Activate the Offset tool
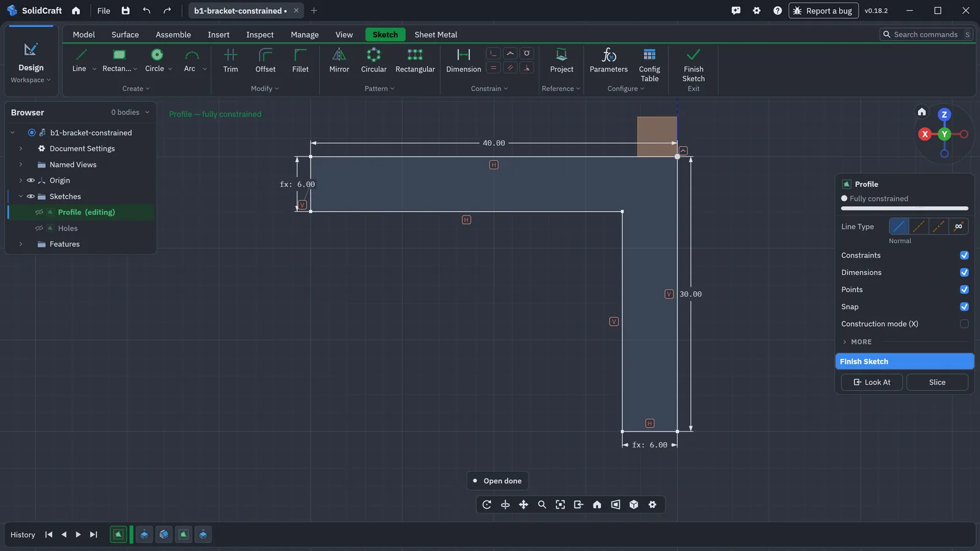The height and width of the screenshot is (551, 980). point(265,61)
